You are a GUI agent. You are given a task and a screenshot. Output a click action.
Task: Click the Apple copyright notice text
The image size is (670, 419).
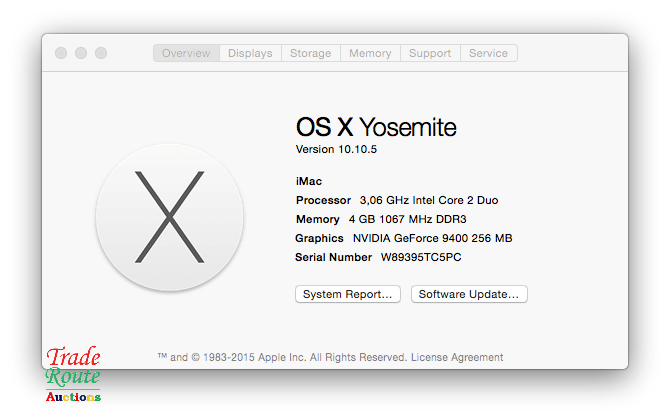tap(282, 357)
